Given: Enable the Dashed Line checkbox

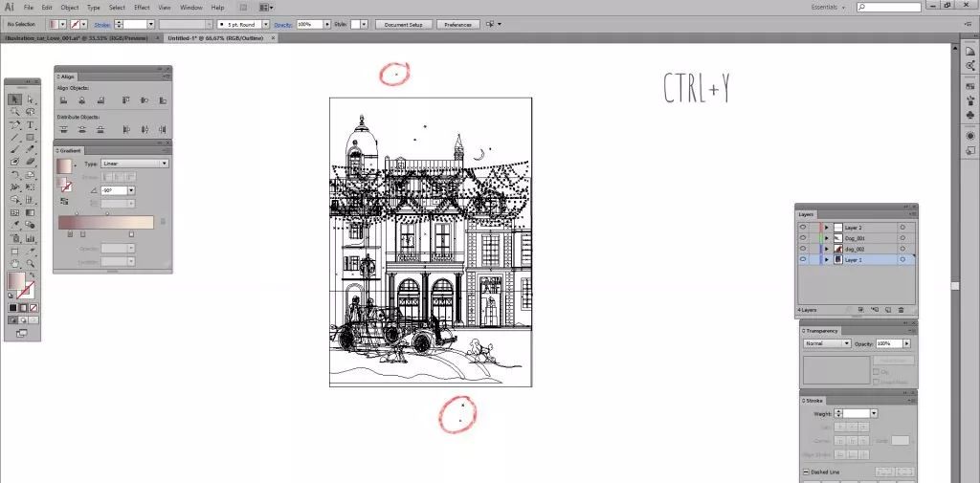Looking at the screenshot, I should tap(805, 472).
